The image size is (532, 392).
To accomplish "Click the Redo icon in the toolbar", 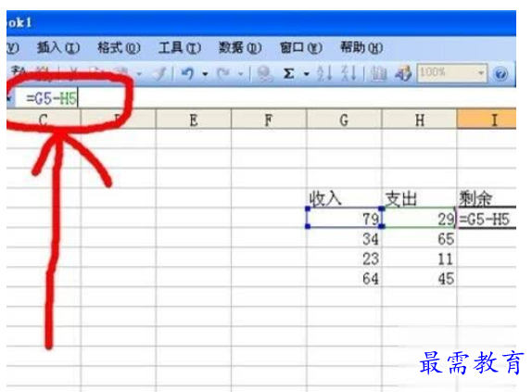I will tap(223, 73).
